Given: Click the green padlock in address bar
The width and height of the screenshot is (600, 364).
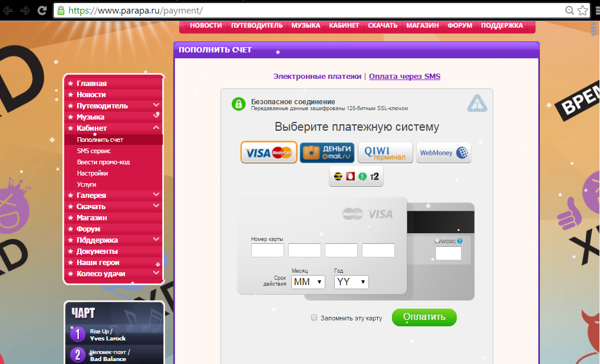Looking at the screenshot, I should [61, 11].
